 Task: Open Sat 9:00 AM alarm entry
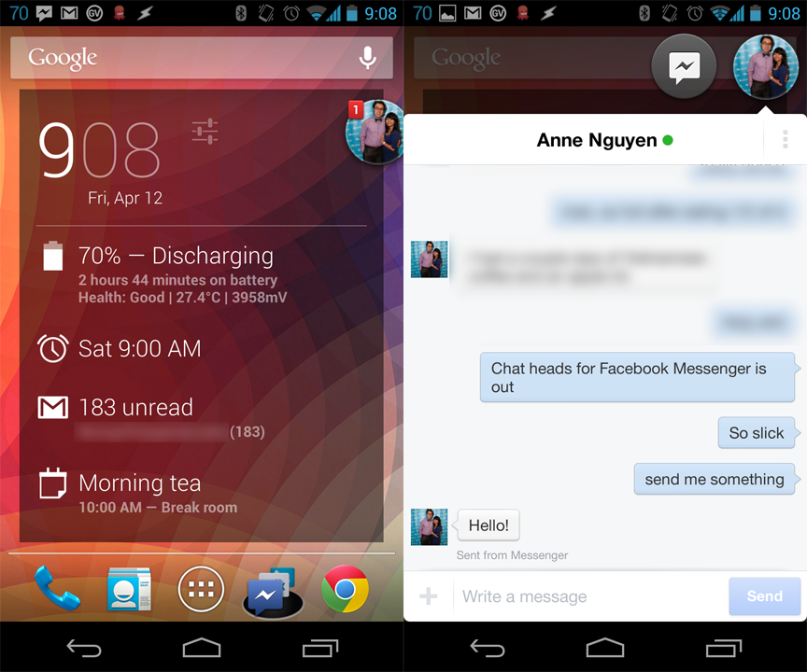139,349
